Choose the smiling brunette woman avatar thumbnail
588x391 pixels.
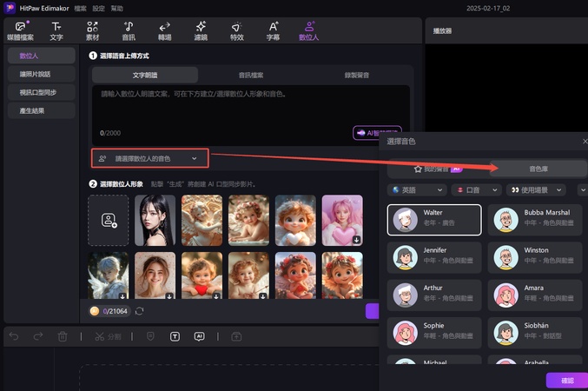(155, 275)
